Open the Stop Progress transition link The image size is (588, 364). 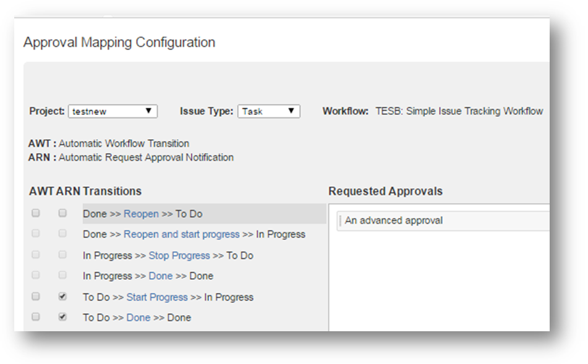coord(179,255)
